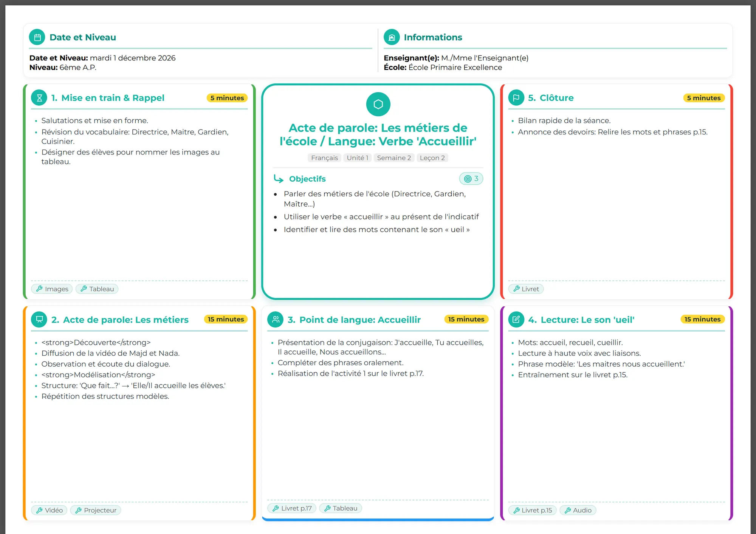This screenshot has height=534, width=756.
Task: Select the Français tag
Action: coord(324,158)
